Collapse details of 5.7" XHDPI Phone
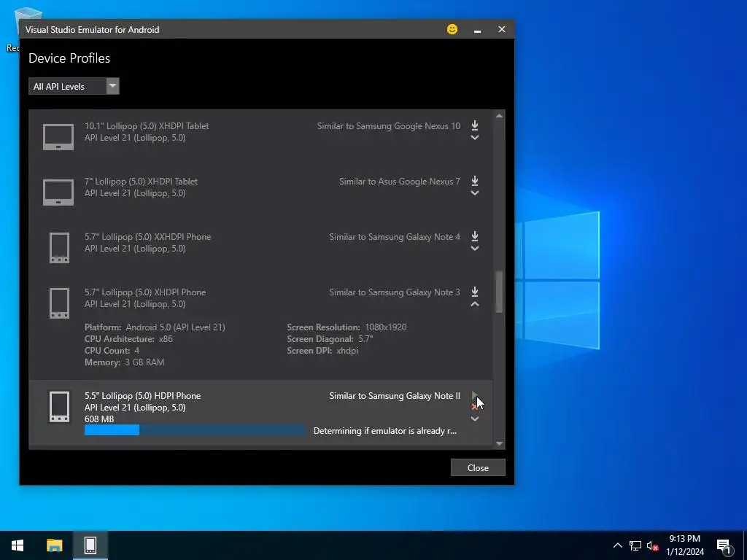747x560 pixels. click(474, 304)
